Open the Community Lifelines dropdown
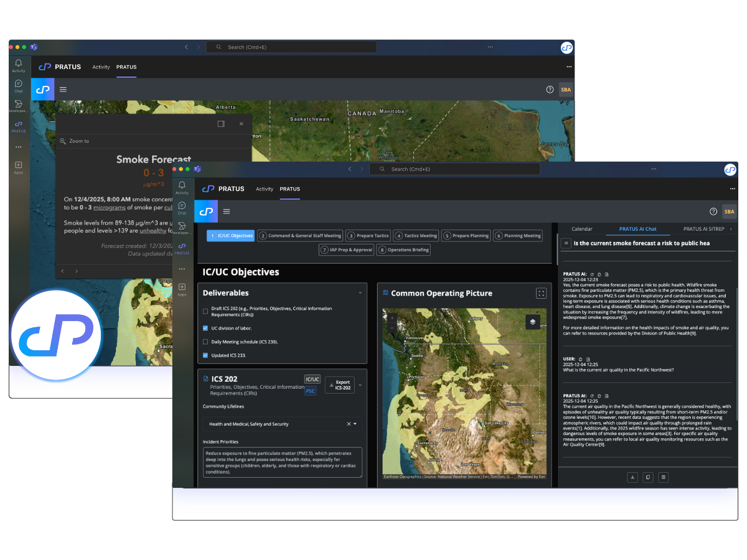Viewport: 747px width, 560px height. [355, 424]
